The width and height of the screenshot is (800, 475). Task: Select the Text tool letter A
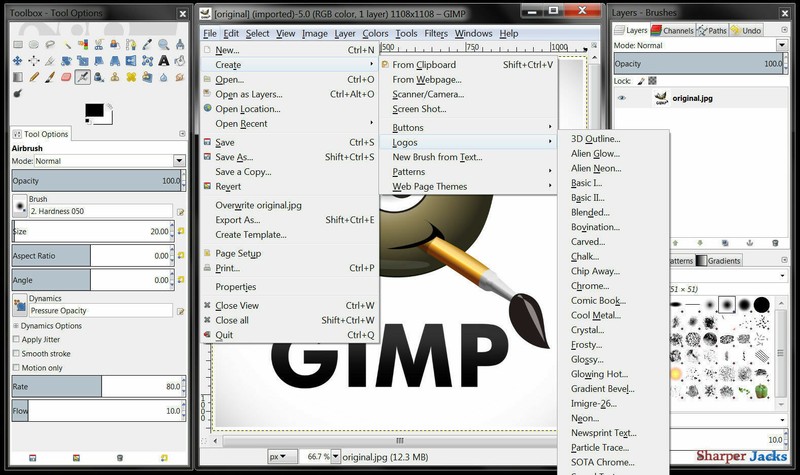point(163,61)
